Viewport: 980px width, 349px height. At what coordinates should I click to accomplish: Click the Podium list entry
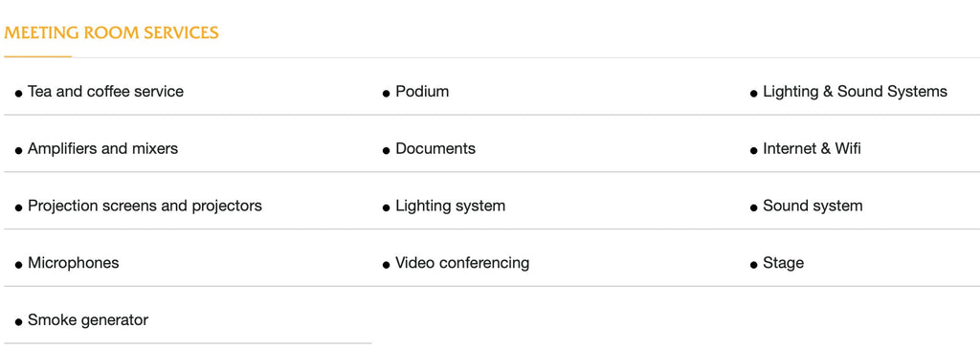(x=422, y=92)
